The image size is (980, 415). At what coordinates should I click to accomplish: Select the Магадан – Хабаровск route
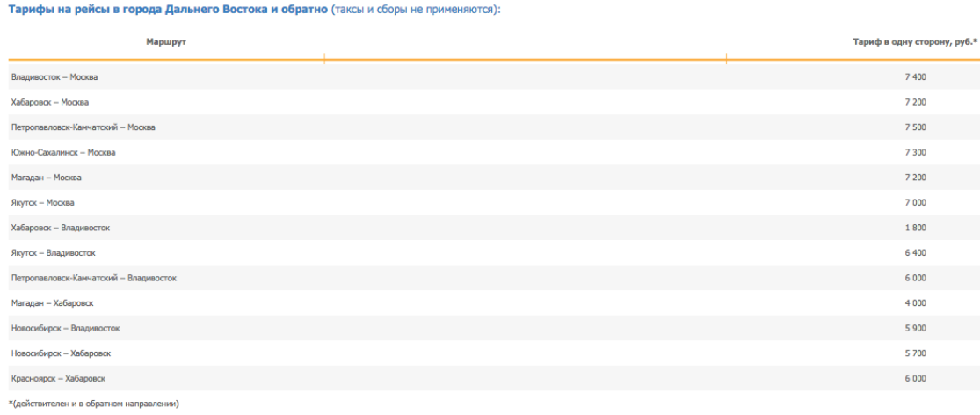(53, 303)
